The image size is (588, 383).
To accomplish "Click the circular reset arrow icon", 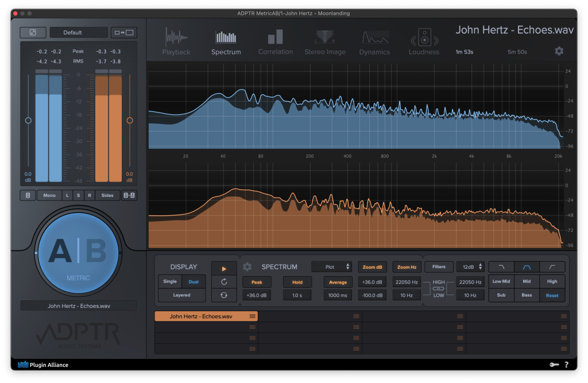I will [224, 282].
